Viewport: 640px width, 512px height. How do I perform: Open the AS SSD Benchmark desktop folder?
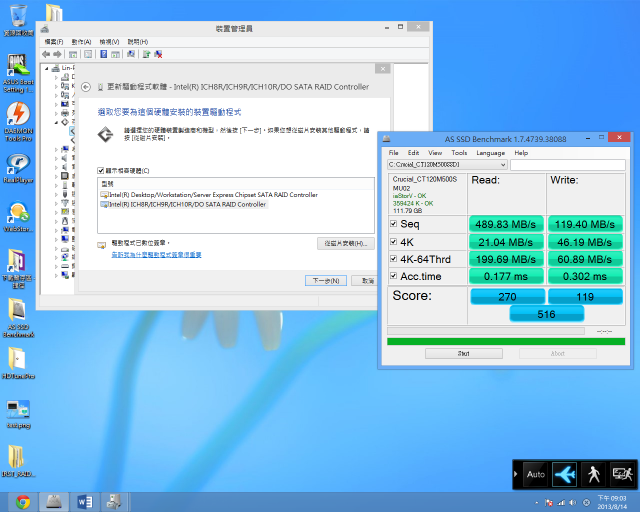point(18,318)
